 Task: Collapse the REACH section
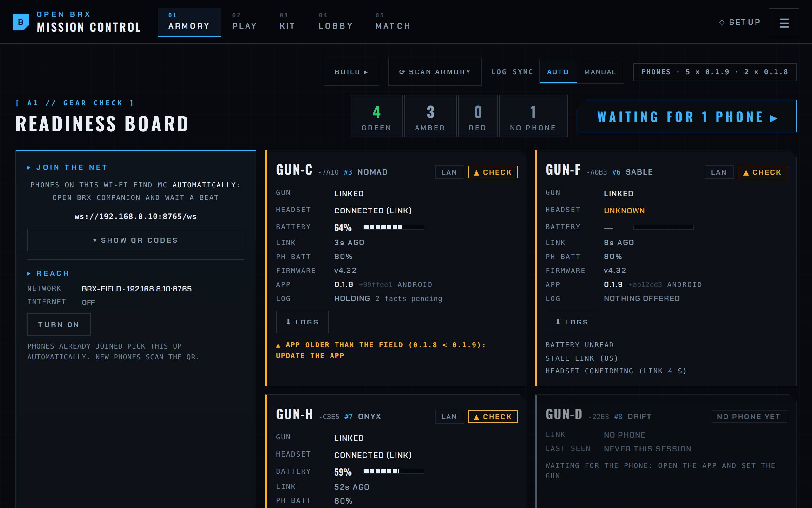point(48,273)
